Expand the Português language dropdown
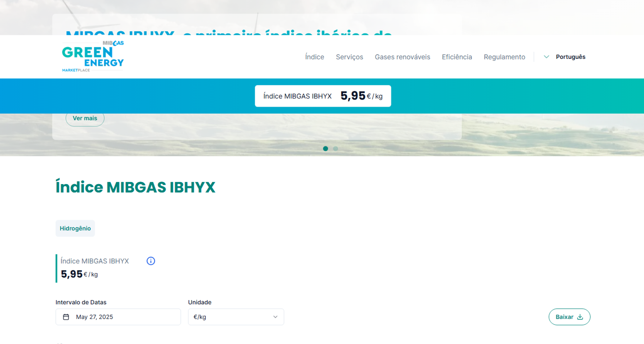Image resolution: width=644 pixels, height=344 pixels. point(565,57)
